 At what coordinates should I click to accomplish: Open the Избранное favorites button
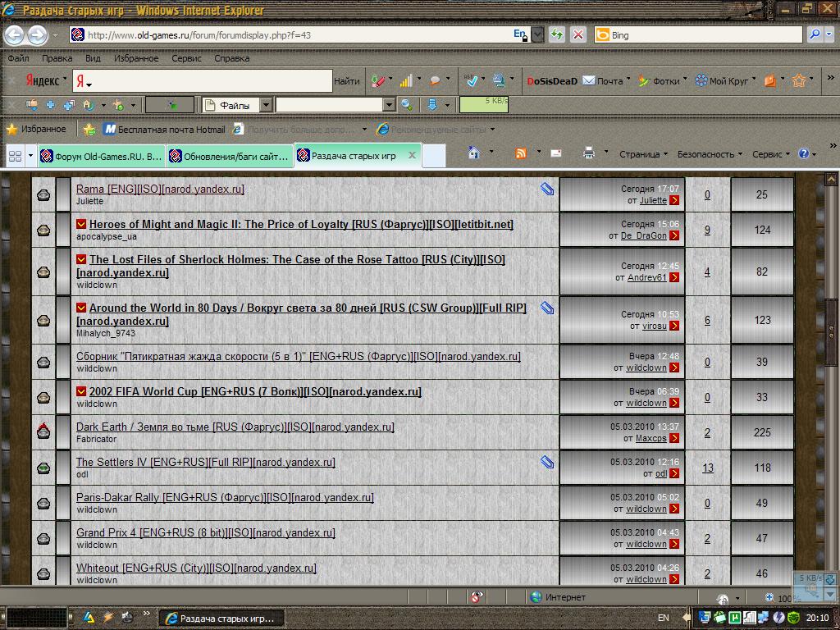pyautogui.click(x=36, y=129)
